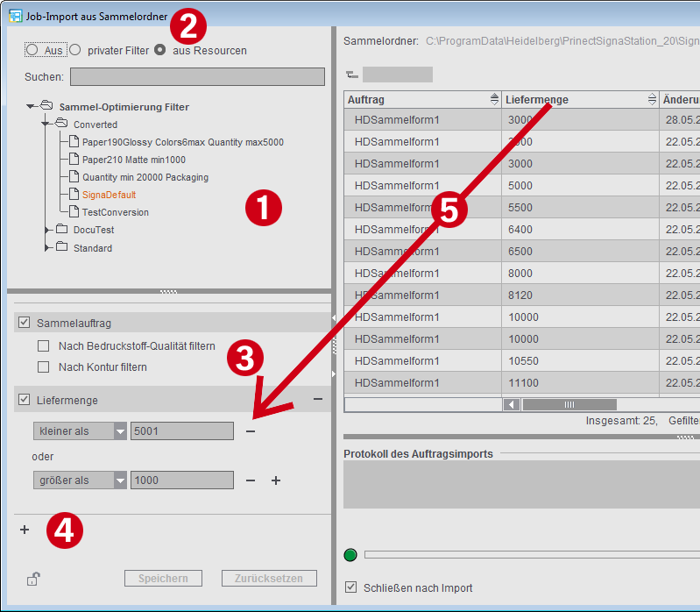The width and height of the screenshot is (700, 612).
Task: Remove the größer als 1000 condition
Action: pyautogui.click(x=251, y=480)
